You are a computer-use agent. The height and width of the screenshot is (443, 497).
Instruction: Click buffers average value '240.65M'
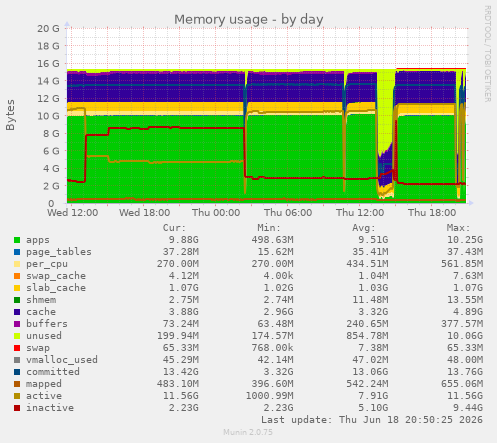click(367, 324)
